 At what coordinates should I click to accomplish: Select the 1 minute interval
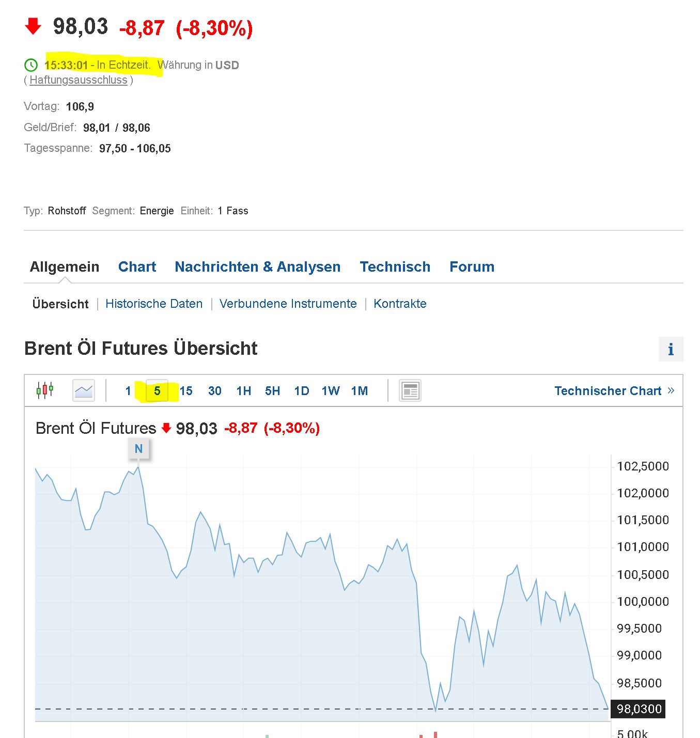(x=128, y=391)
